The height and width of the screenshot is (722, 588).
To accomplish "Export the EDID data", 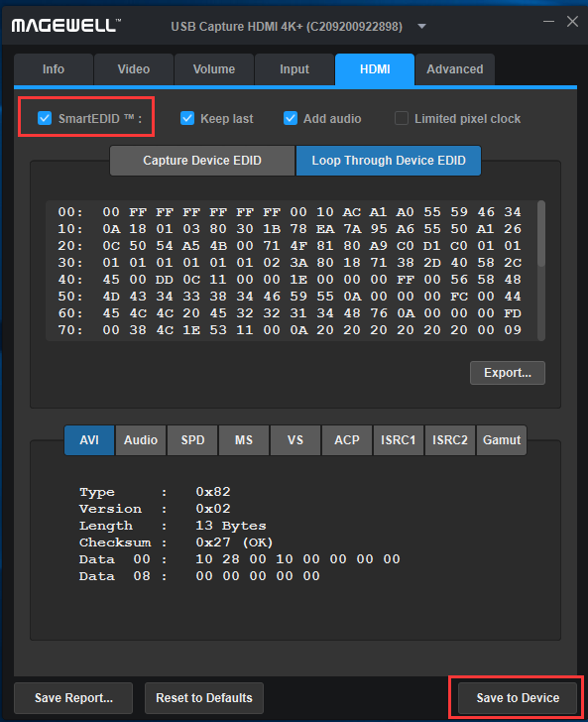I will [x=508, y=373].
